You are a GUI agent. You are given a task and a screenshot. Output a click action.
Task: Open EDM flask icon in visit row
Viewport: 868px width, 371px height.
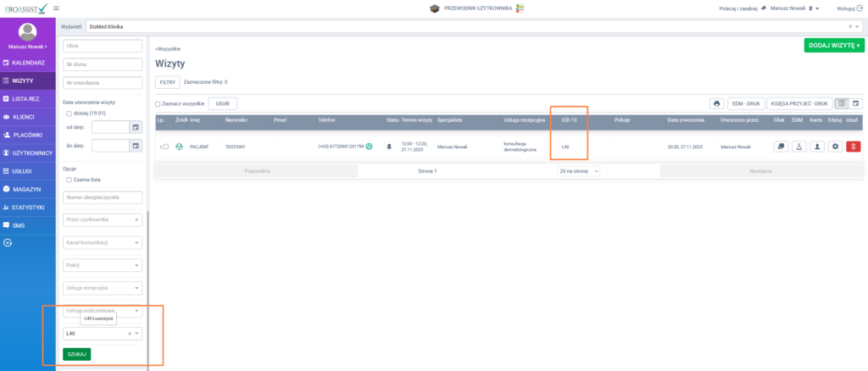(798, 147)
